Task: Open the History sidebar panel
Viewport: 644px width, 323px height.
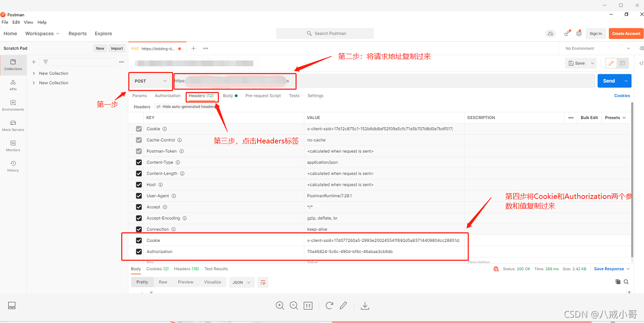Action: pyautogui.click(x=13, y=166)
